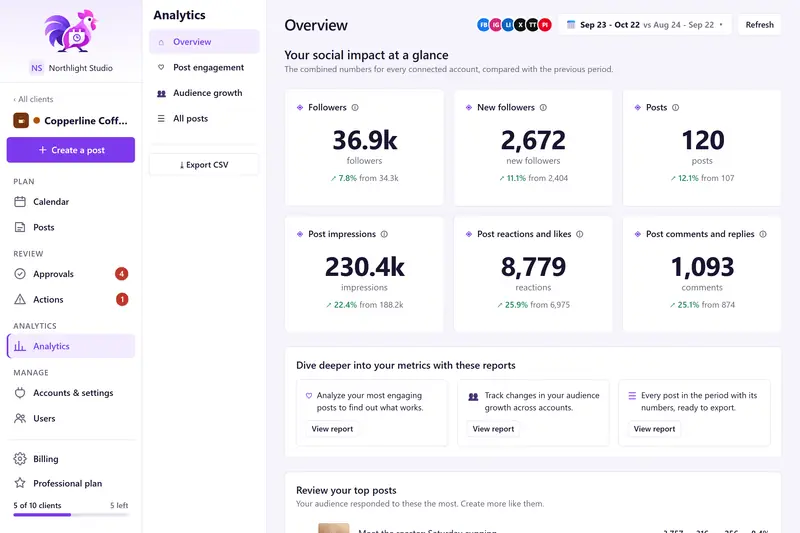Open the All posts section

[204, 118]
